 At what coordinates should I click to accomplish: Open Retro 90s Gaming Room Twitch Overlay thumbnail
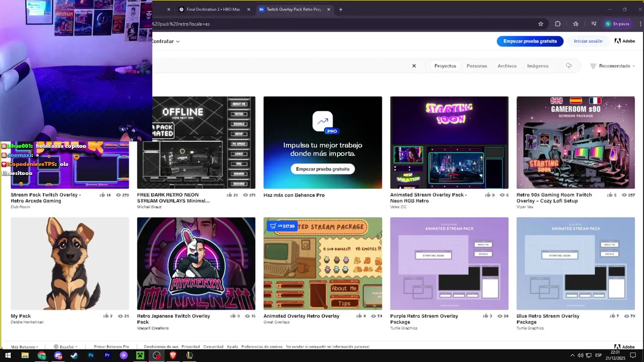pos(576,142)
